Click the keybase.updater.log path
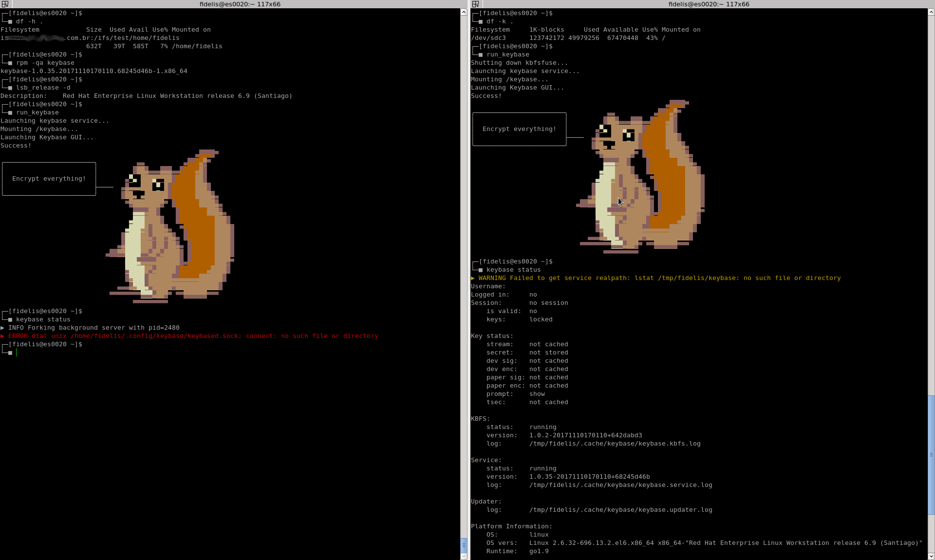Screen dimensions: 935x560 pyautogui.click(x=621, y=510)
